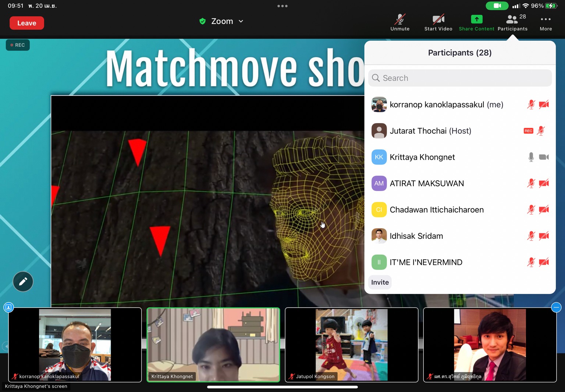Tap the green Share Content icon
The image size is (565, 392).
476,19
